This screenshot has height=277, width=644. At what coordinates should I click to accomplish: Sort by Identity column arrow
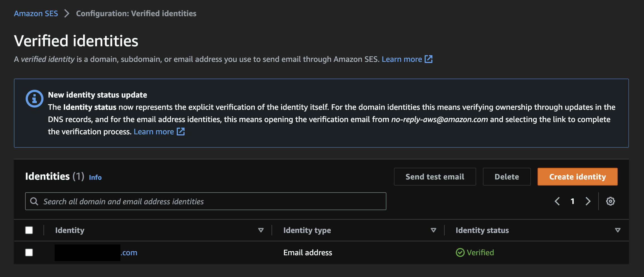[x=261, y=230]
